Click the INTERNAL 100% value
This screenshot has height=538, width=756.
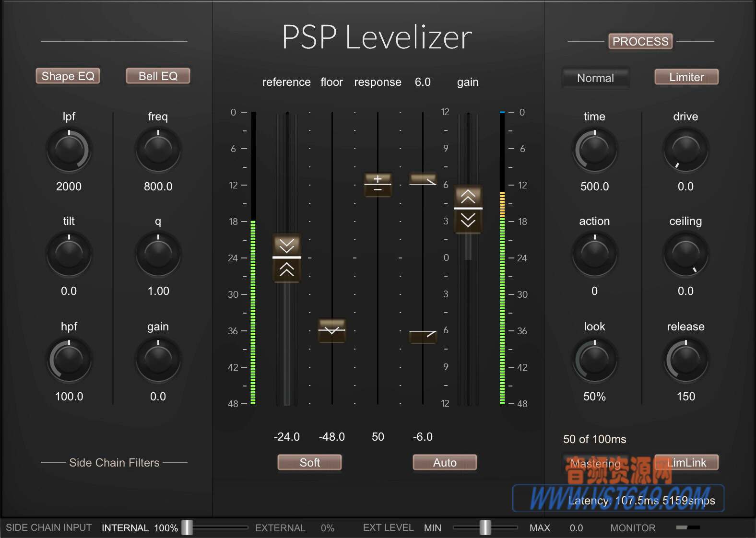166,528
